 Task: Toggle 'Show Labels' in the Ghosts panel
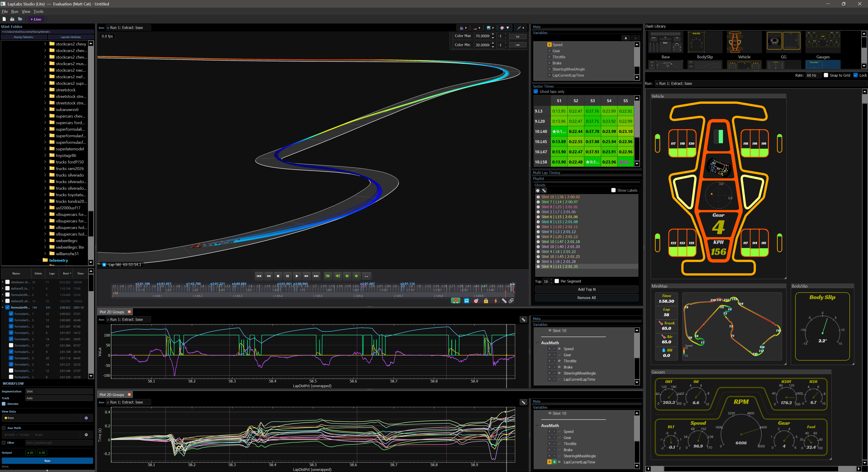click(x=614, y=190)
